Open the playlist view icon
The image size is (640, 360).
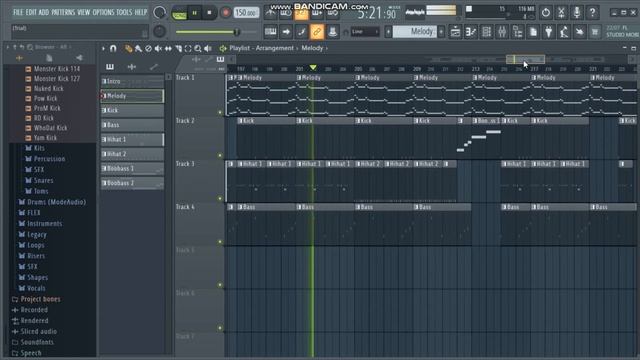455,31
